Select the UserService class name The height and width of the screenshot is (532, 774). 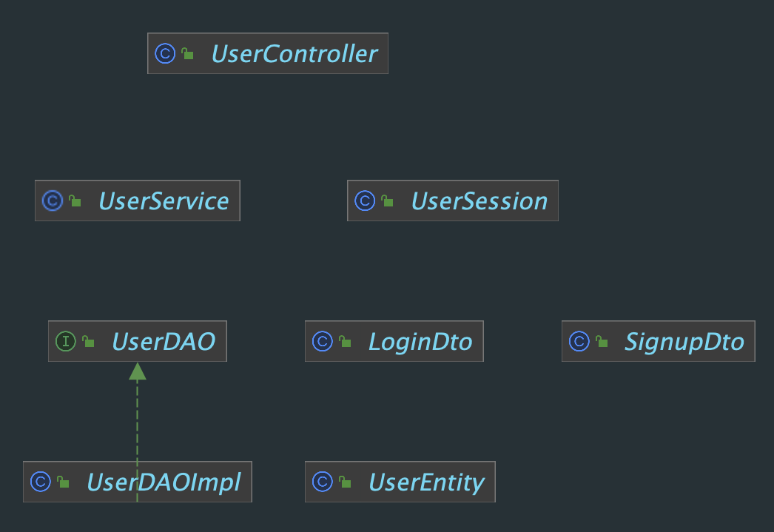[x=164, y=201]
